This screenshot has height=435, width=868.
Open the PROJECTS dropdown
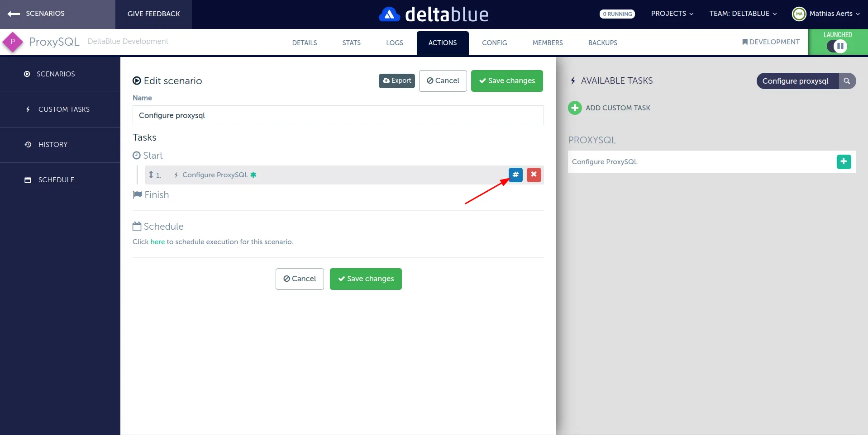[x=672, y=13]
